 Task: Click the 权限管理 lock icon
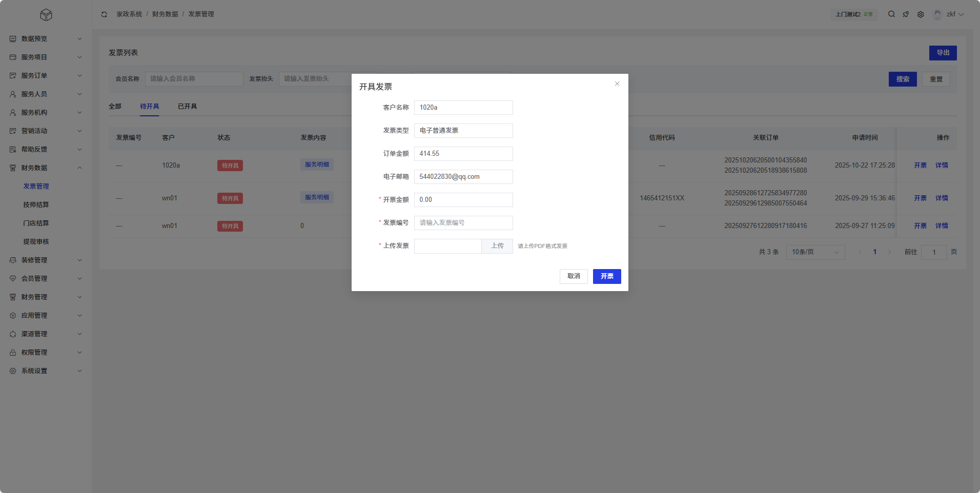13,353
